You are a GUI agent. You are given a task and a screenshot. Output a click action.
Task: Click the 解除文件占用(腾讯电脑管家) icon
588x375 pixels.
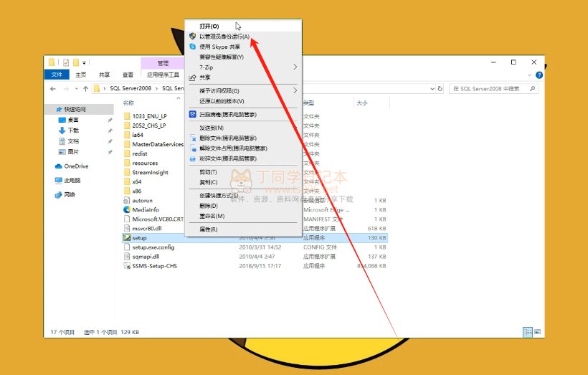193,148
